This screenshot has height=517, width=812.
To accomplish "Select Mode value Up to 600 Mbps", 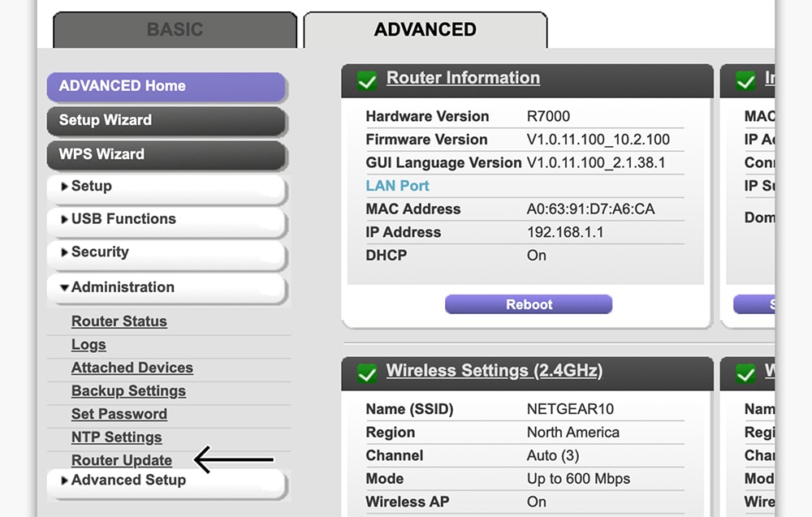I will click(578, 479).
